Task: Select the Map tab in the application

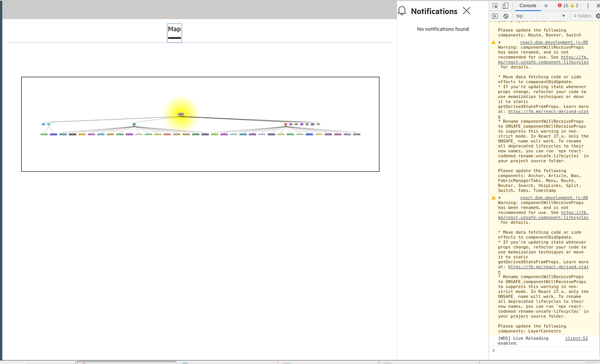Action: pyautogui.click(x=174, y=28)
